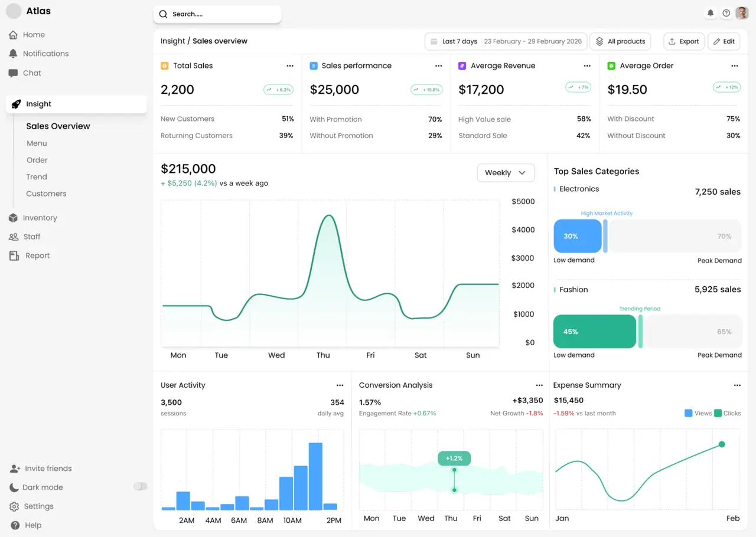Click the Insight breadcrumb link

click(x=172, y=41)
